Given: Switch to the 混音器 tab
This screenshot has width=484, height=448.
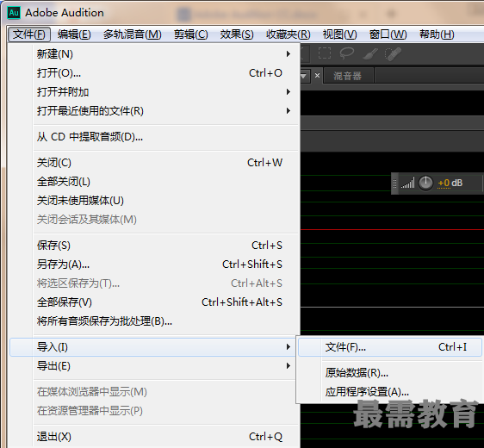Looking at the screenshot, I should (348, 76).
